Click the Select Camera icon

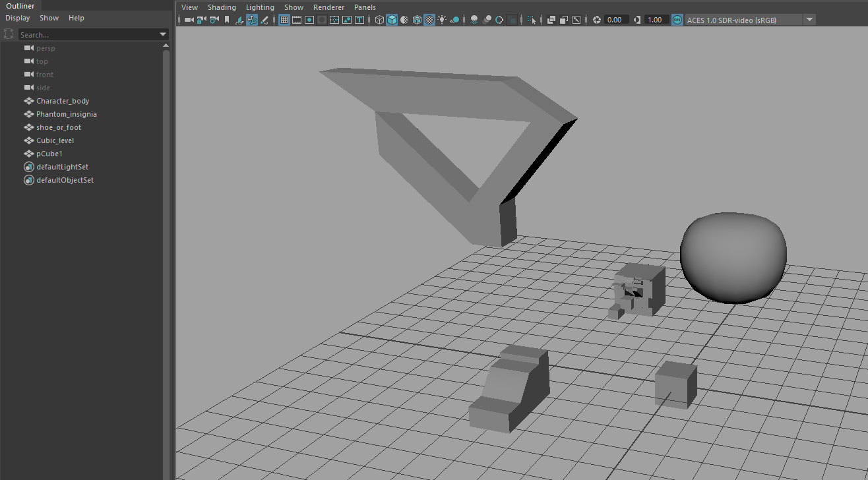click(x=189, y=20)
